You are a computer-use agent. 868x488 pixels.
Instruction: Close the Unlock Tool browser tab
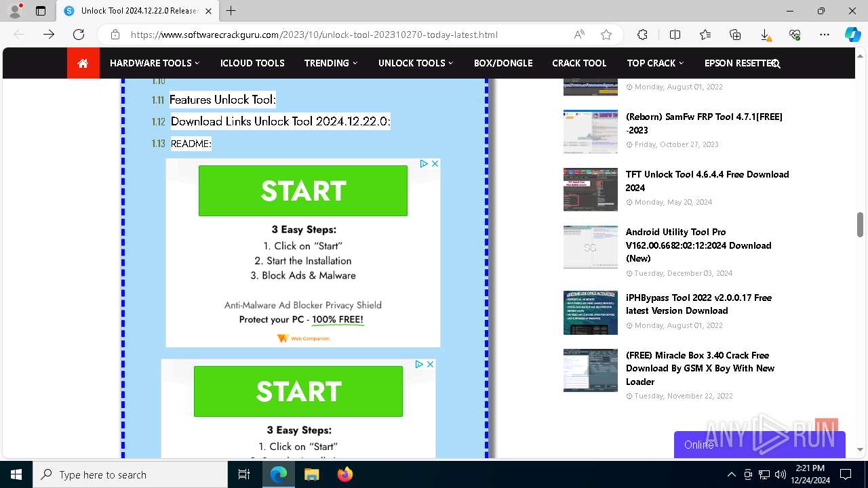pos(208,11)
